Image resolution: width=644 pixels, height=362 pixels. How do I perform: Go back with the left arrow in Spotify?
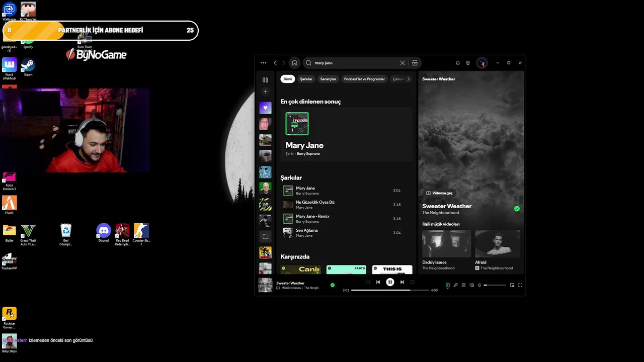point(275,63)
